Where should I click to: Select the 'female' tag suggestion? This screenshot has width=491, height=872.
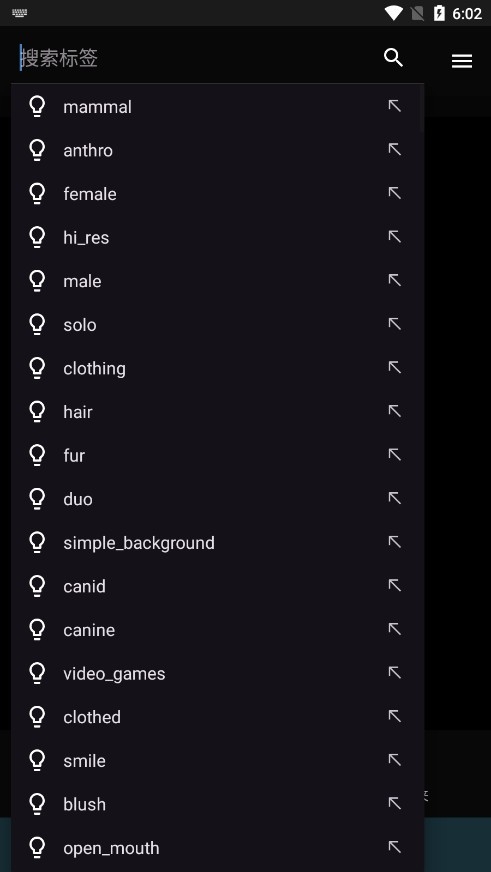217,194
